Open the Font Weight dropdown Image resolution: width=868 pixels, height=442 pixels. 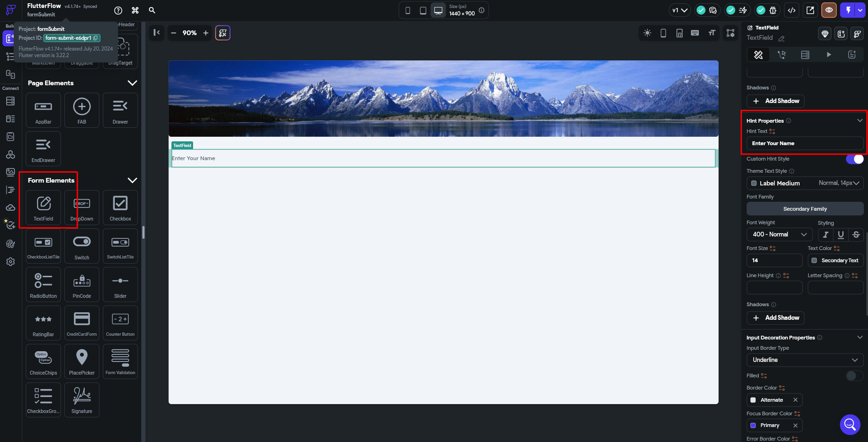(779, 235)
